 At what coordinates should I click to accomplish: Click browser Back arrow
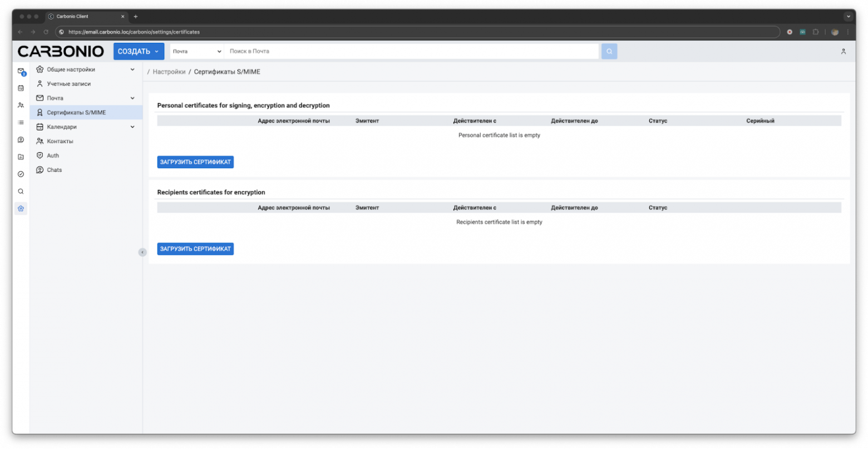click(20, 32)
